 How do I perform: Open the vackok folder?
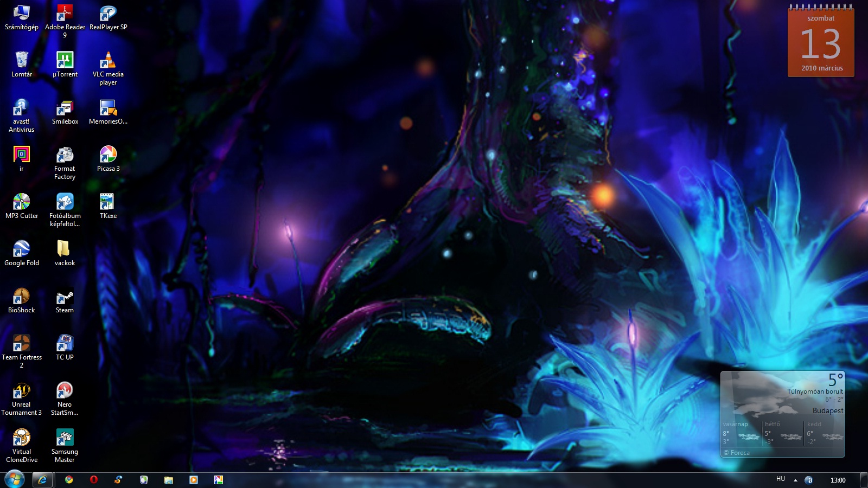click(65, 253)
